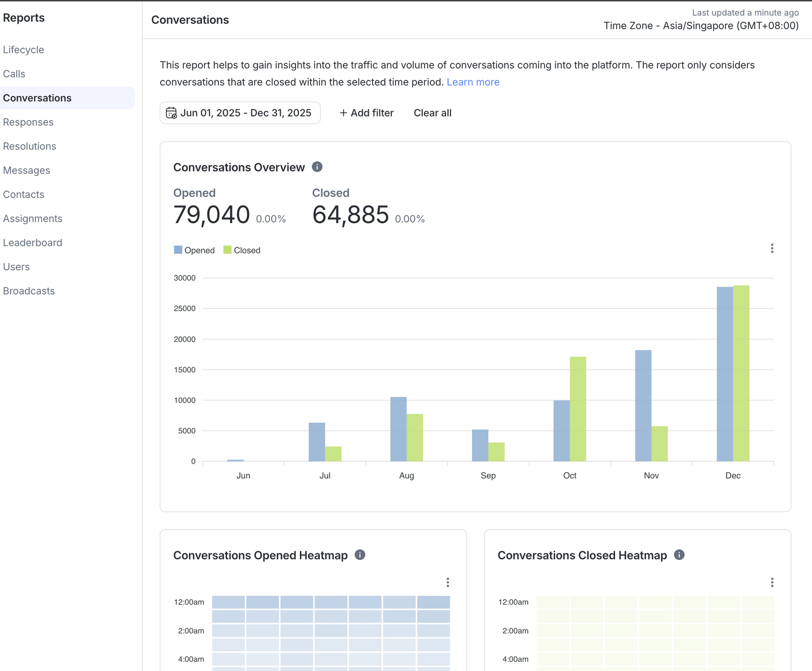Image resolution: width=812 pixels, height=671 pixels.
Task: Open the Users report
Action: [16, 267]
